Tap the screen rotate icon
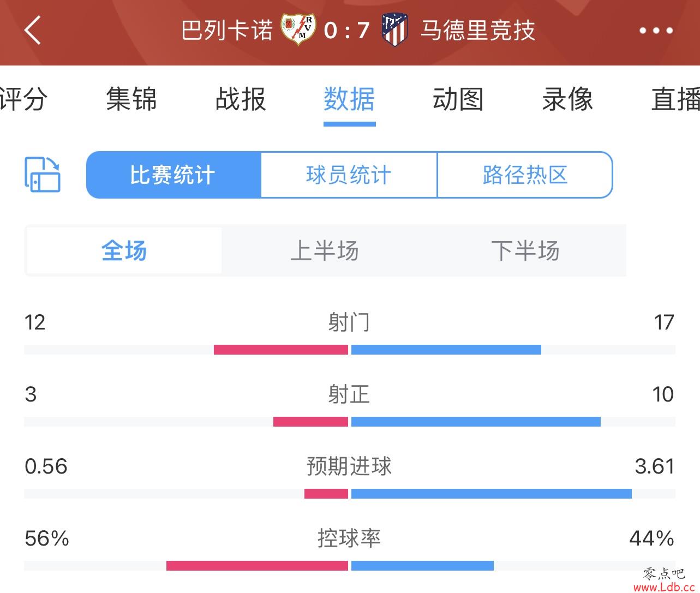Image resolution: width=700 pixels, height=593 pixels. pyautogui.click(x=42, y=175)
